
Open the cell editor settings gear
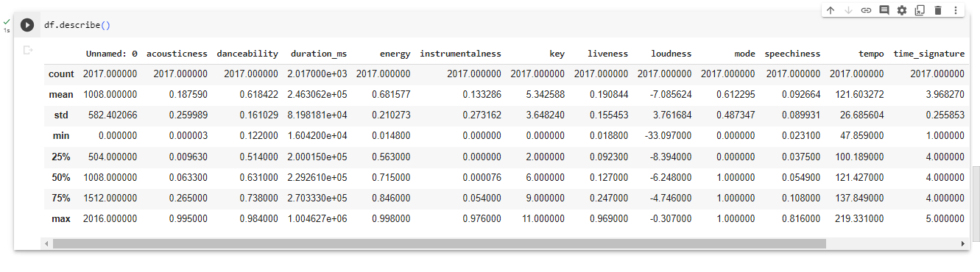(902, 10)
